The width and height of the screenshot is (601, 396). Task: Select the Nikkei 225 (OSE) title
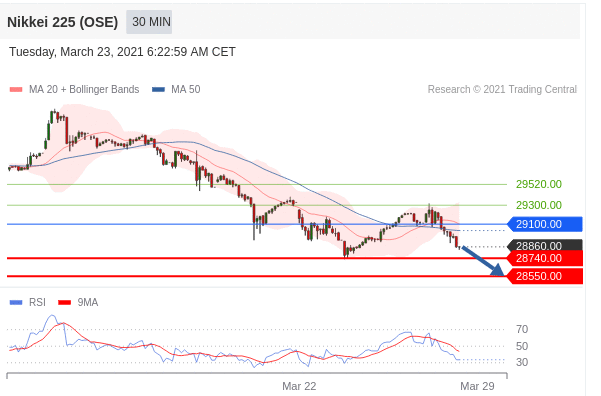tap(62, 22)
